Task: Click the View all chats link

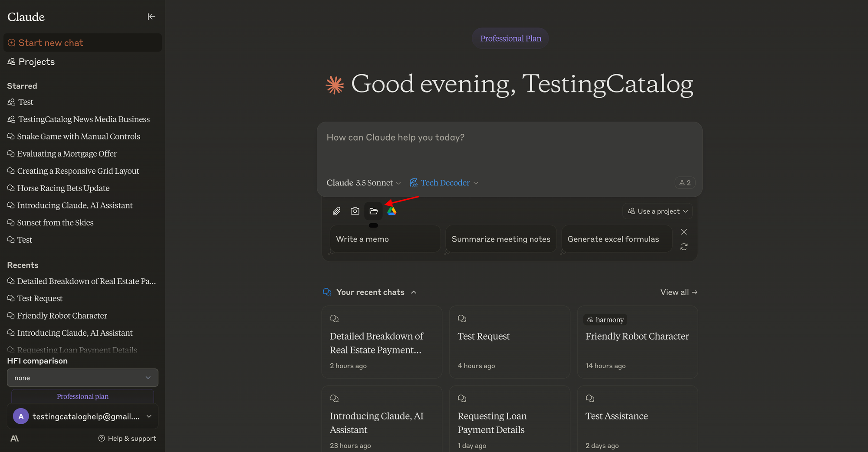Action: tap(679, 292)
